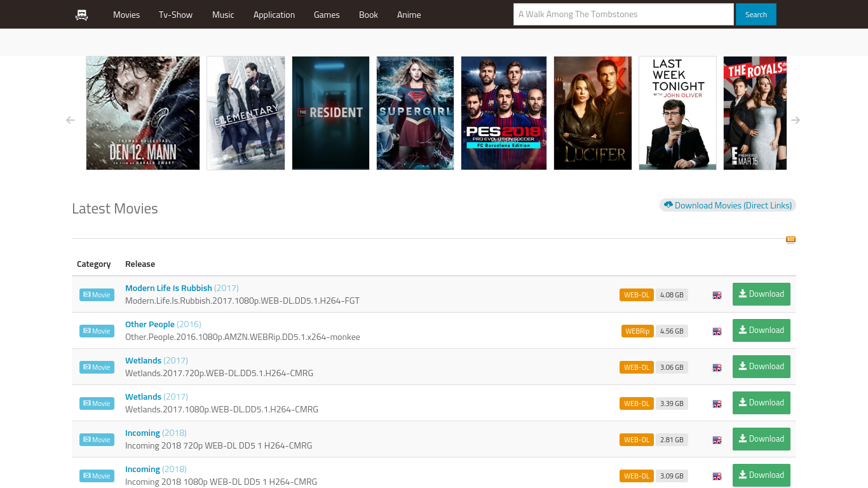
Task: Click the Search button
Action: coord(756,14)
